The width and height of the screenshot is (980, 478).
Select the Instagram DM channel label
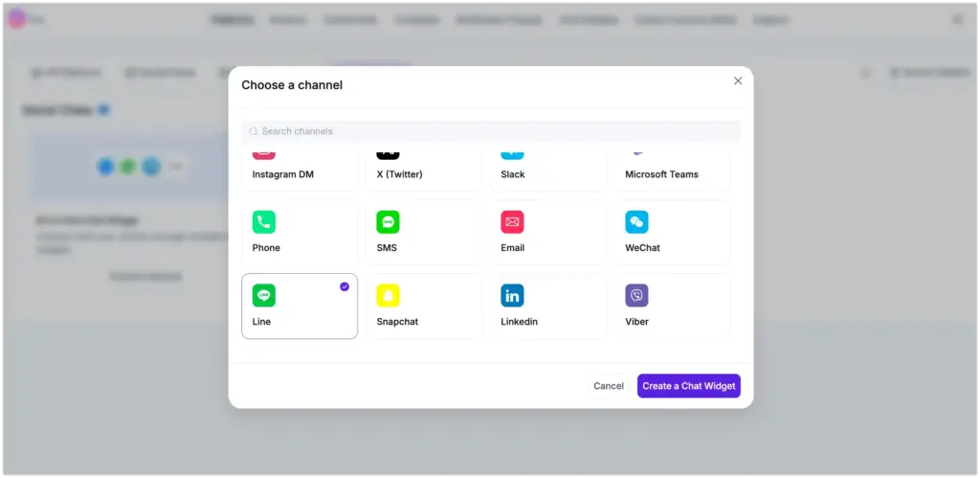coord(282,174)
